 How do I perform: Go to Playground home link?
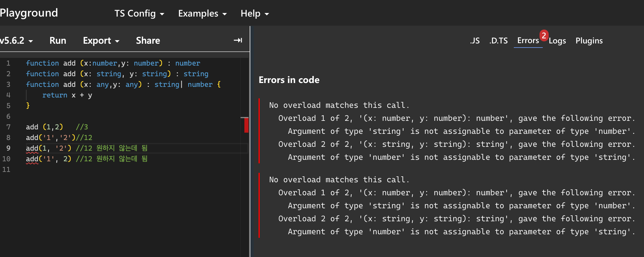point(29,13)
